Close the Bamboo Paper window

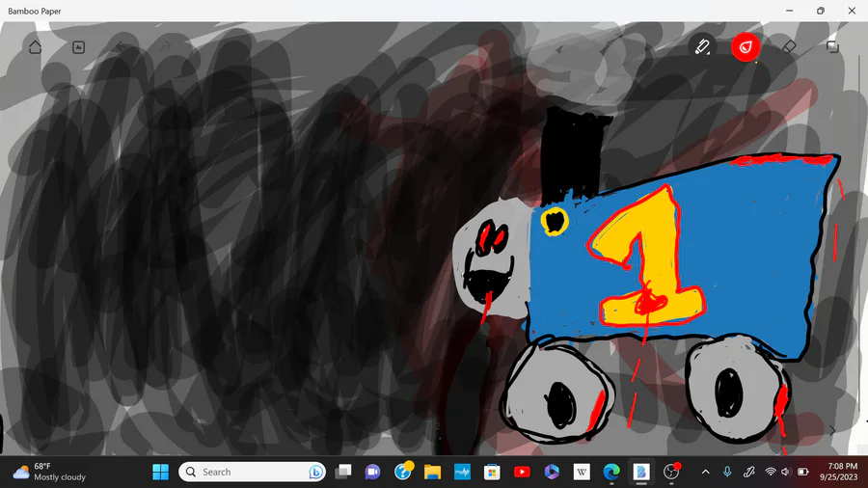852,11
